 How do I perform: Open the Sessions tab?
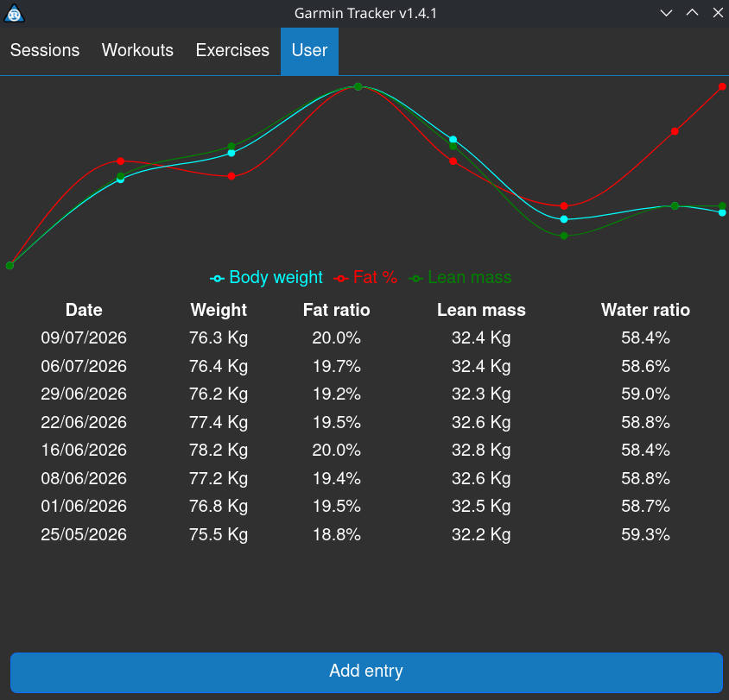pyautogui.click(x=45, y=51)
